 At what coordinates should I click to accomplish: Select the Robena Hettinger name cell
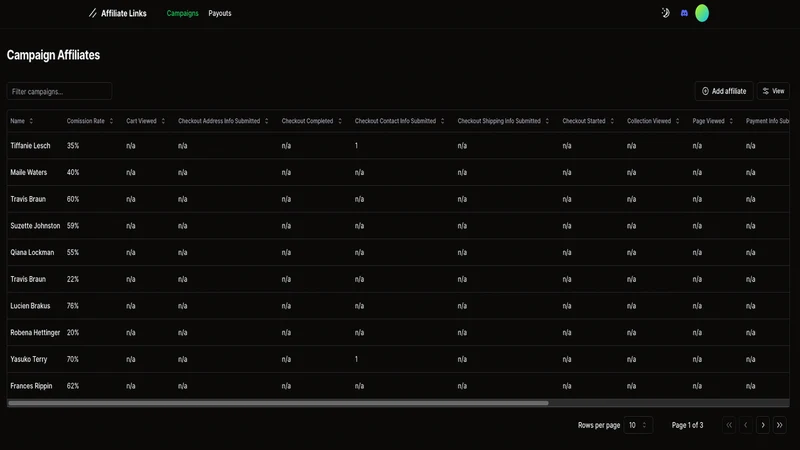(x=35, y=333)
